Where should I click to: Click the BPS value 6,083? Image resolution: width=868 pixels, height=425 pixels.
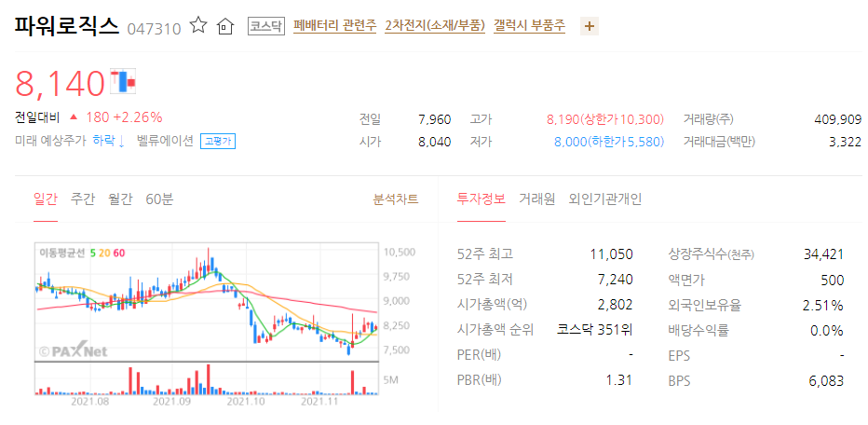click(828, 380)
